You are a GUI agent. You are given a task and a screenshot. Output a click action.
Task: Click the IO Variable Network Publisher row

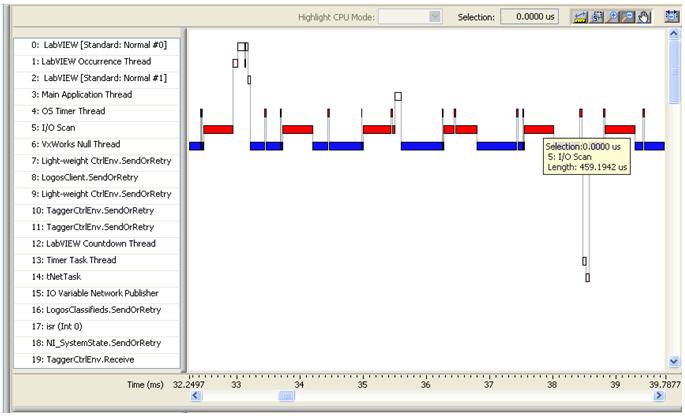tap(96, 293)
